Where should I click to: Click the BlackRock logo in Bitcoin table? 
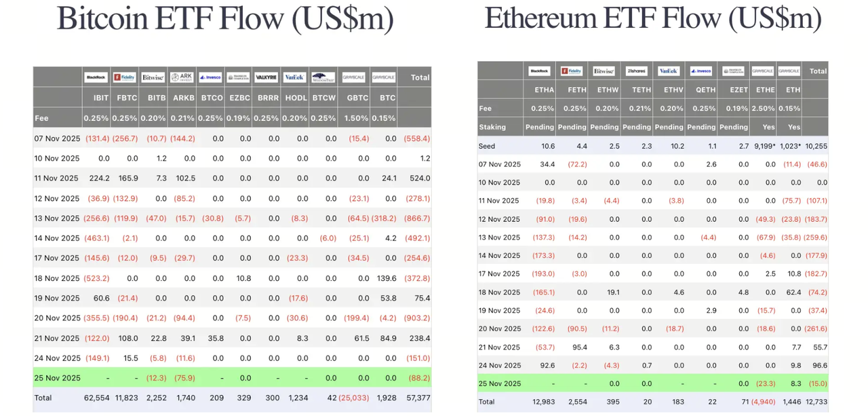coord(96,77)
